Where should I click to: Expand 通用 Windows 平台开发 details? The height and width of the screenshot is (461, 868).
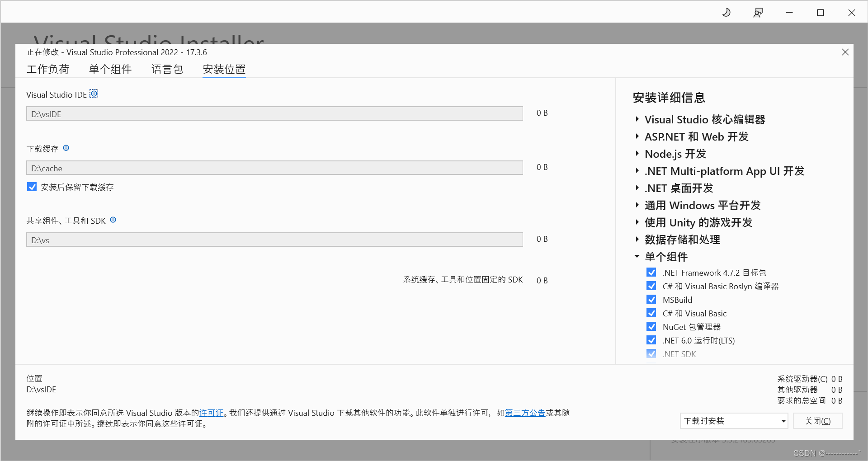pos(637,205)
